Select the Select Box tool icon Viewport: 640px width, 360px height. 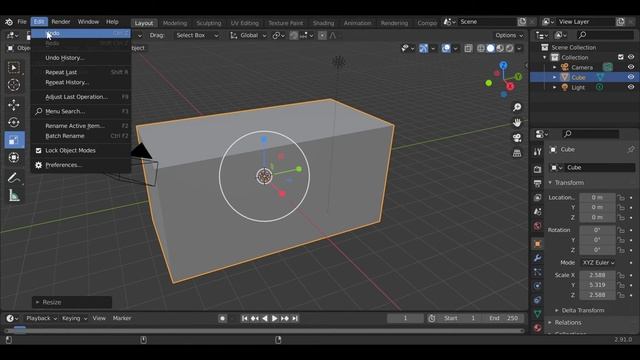[x=14, y=67]
